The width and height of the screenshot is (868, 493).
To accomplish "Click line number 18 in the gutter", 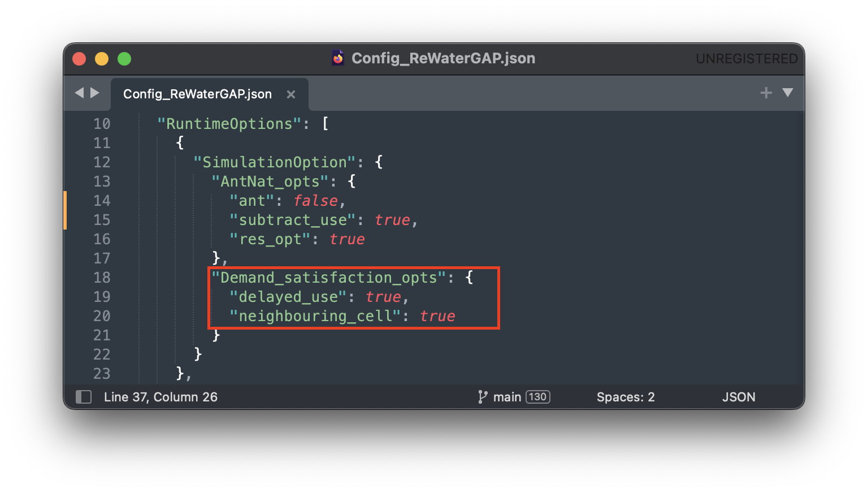I will 102,278.
